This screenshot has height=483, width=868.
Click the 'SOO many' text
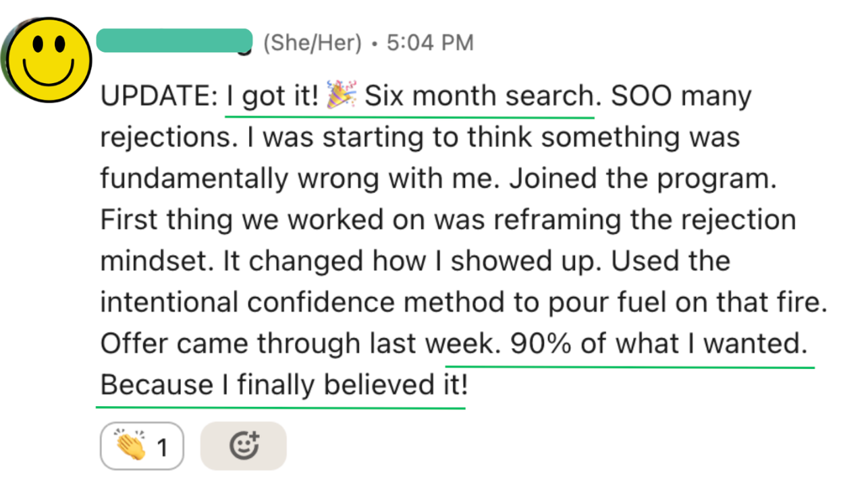681,97
